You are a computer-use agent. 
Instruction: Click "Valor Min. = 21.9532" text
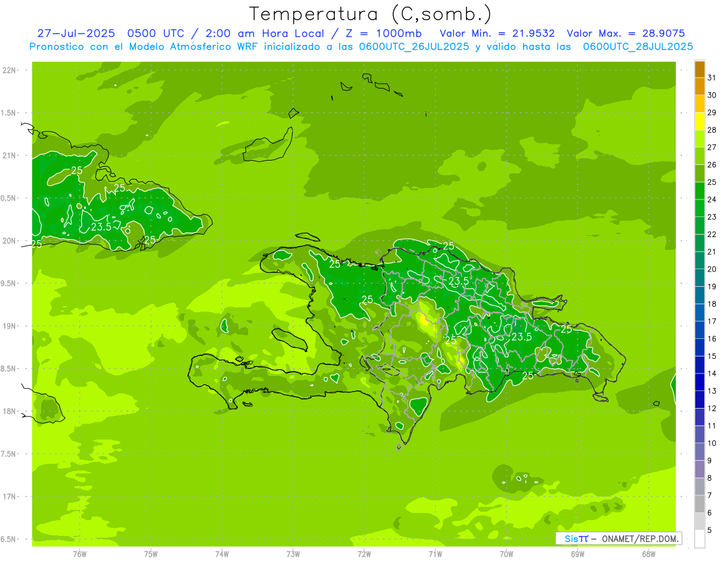coord(497,33)
